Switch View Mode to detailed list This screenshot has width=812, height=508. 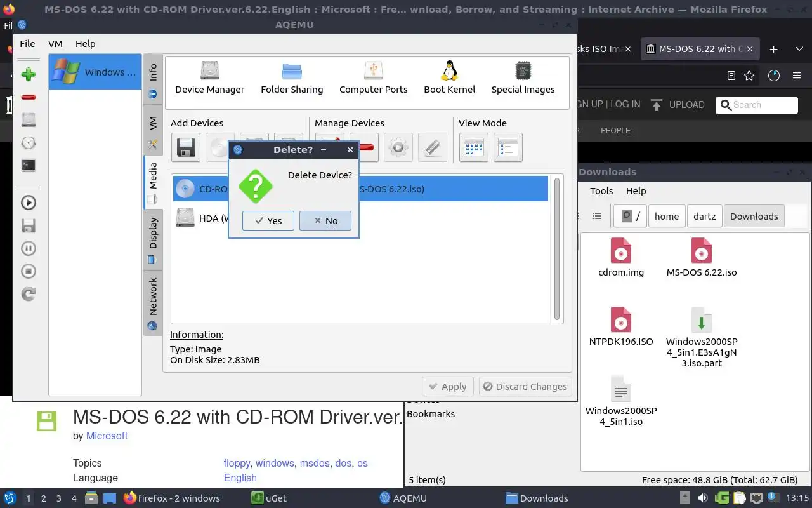507,147
